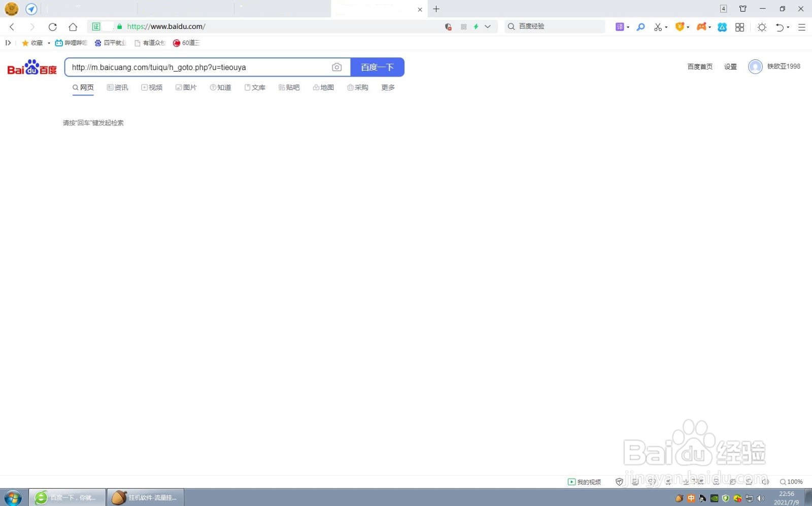Click the purple translate icon

620,27
